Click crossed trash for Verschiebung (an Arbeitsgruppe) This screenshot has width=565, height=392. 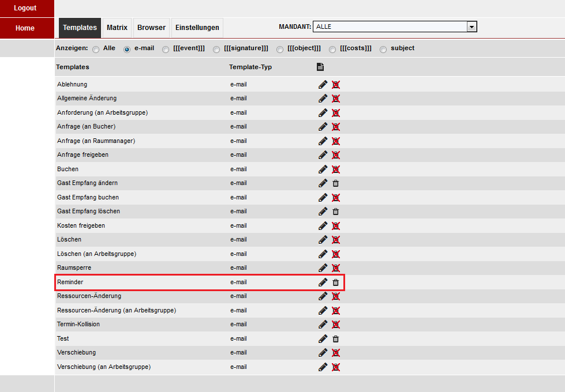[x=336, y=367]
